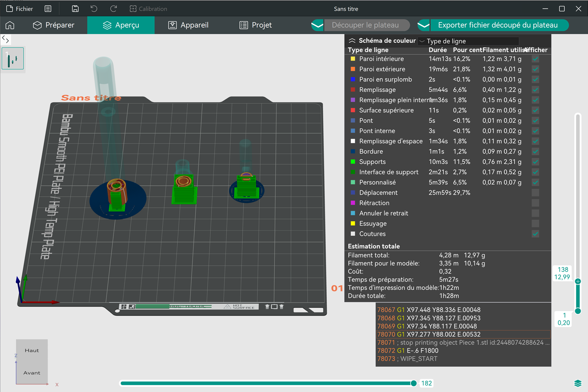Expand the Découper le plateau arrow dropdown
The image size is (588, 392).
pyautogui.click(x=317, y=25)
